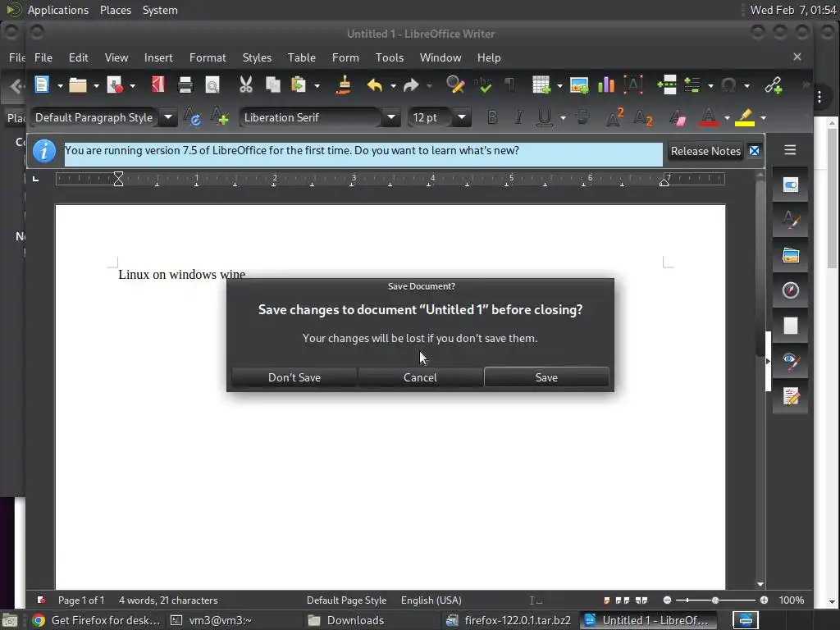Click the New Style from Selection icon
Viewport: 840px width, 630px height.
(220, 117)
